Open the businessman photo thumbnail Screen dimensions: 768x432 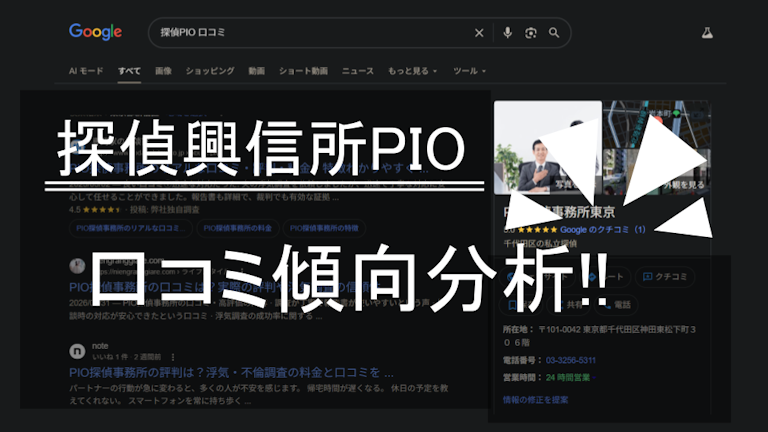pyautogui.click(x=548, y=147)
